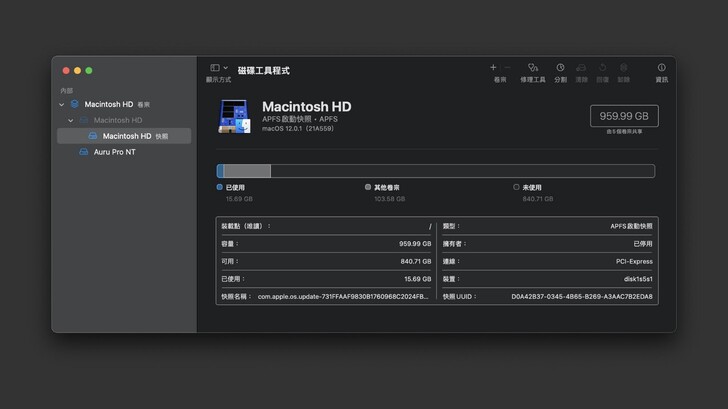728x409 pixels.
Task: Click the disk usage bar
Action: (435, 171)
